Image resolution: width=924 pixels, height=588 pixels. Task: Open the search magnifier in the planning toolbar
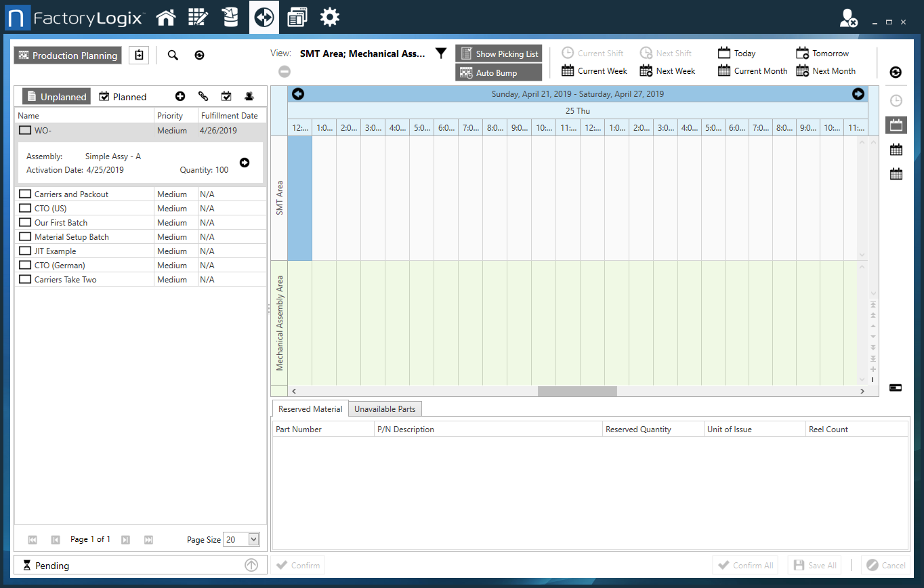173,55
